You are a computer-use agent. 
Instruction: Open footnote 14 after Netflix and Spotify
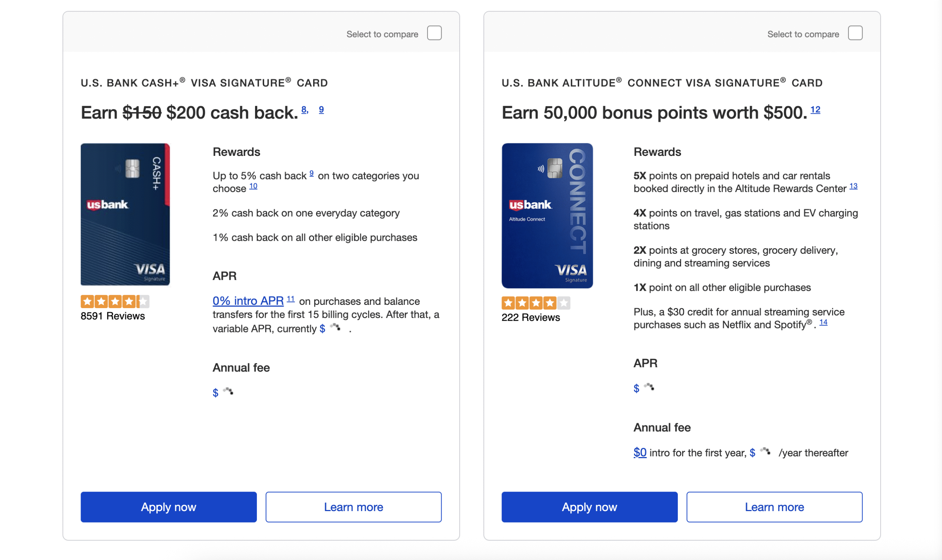(x=823, y=322)
